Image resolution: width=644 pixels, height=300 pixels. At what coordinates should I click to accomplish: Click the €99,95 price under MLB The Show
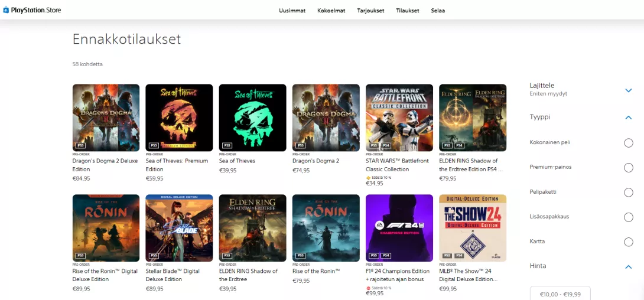[x=448, y=289]
